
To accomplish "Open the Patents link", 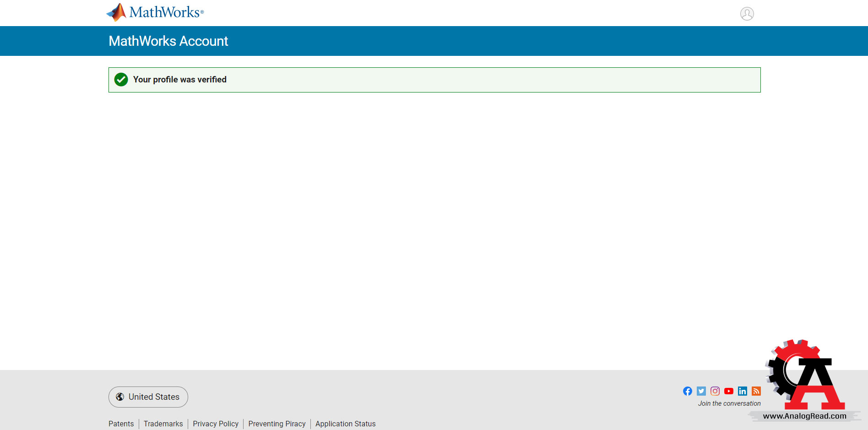I will [121, 424].
